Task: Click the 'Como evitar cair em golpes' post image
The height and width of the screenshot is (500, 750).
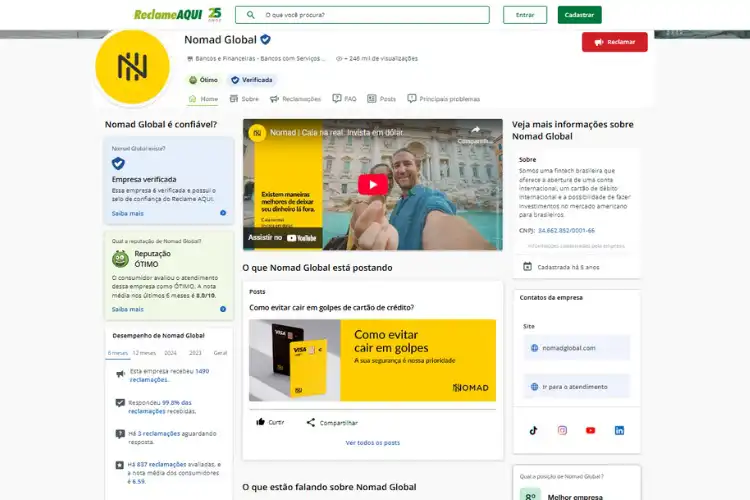Action: (372, 360)
